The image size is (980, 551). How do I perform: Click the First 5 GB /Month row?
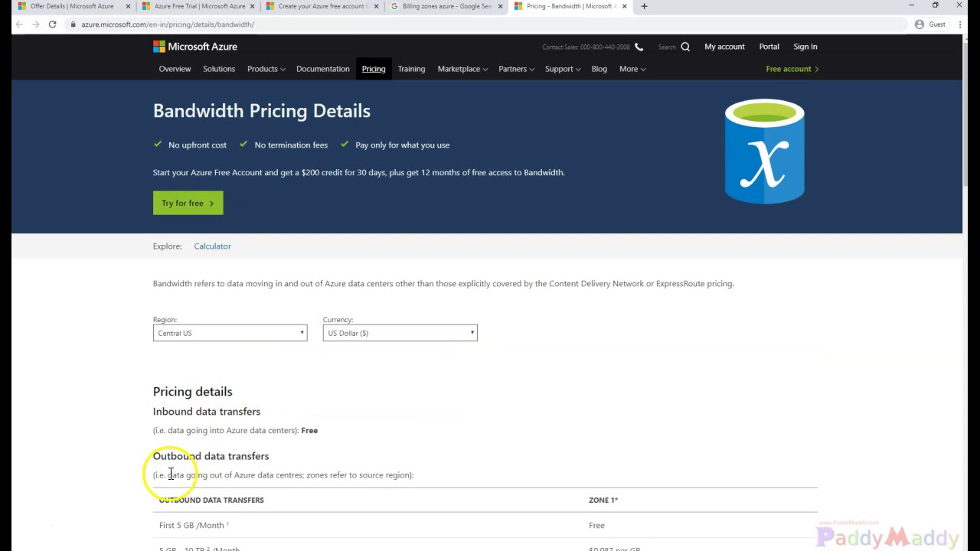pos(485,525)
